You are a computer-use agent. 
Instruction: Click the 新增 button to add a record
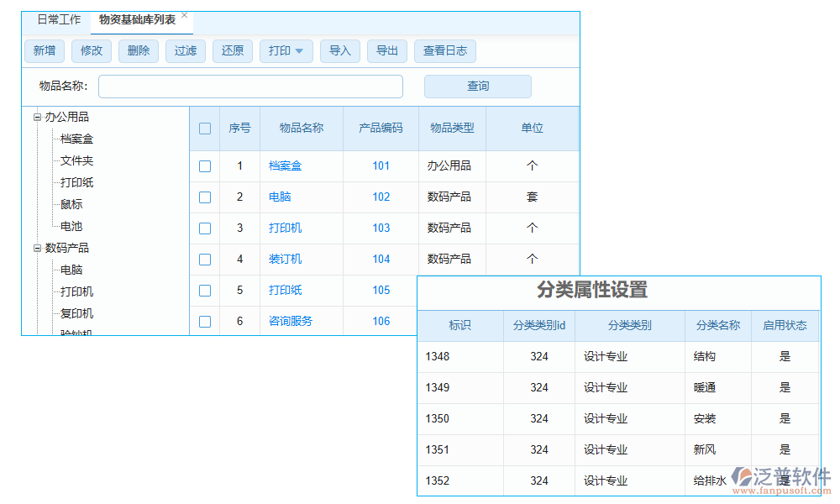coord(44,50)
